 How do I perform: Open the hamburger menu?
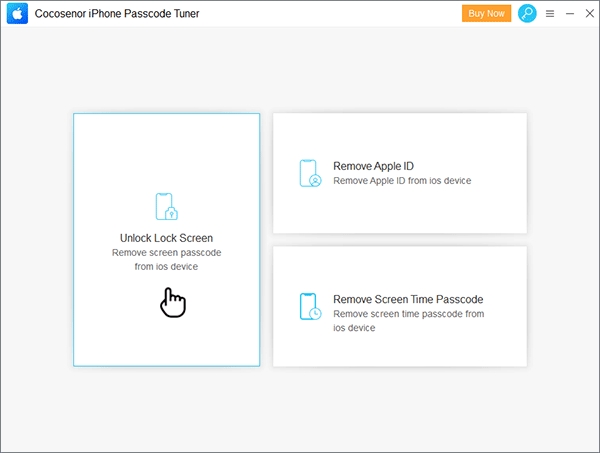[x=550, y=14]
